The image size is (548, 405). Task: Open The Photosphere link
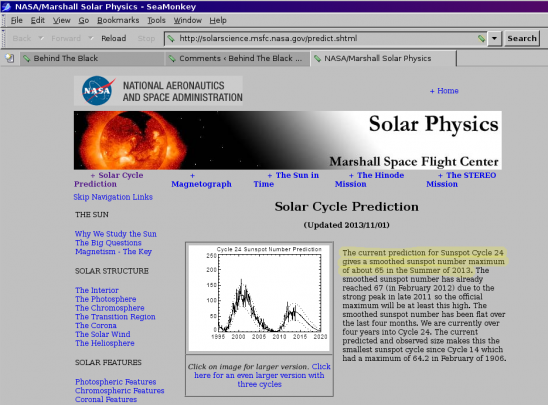point(106,299)
